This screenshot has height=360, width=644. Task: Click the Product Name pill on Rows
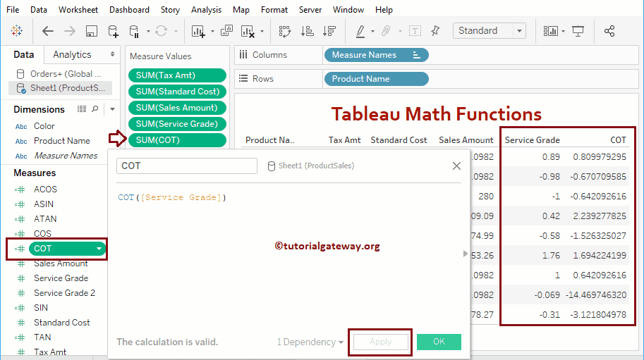(376, 79)
